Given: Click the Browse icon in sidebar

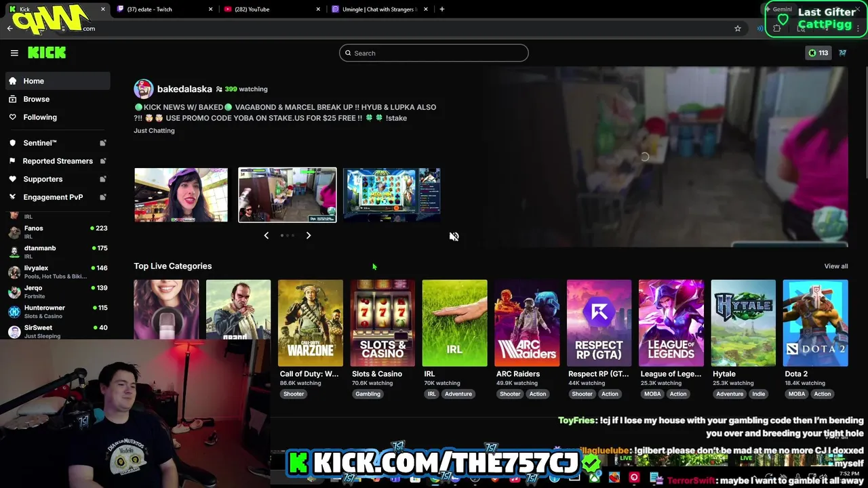Looking at the screenshot, I should point(13,99).
